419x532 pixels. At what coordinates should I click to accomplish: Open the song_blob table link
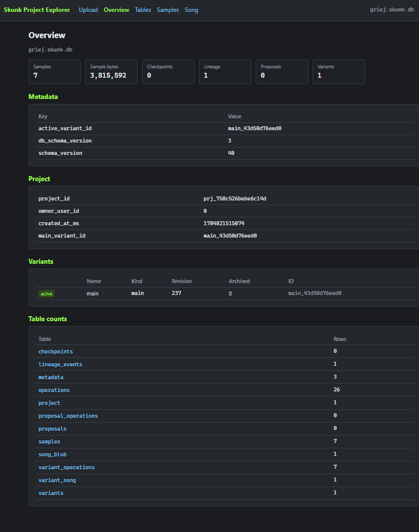click(x=52, y=455)
